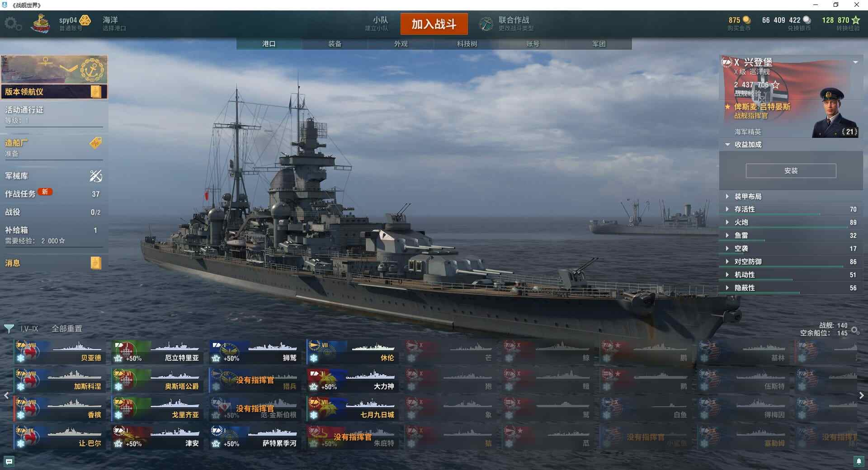Click the gold doubloon coin icon
The image size is (868, 470).
tap(746, 20)
